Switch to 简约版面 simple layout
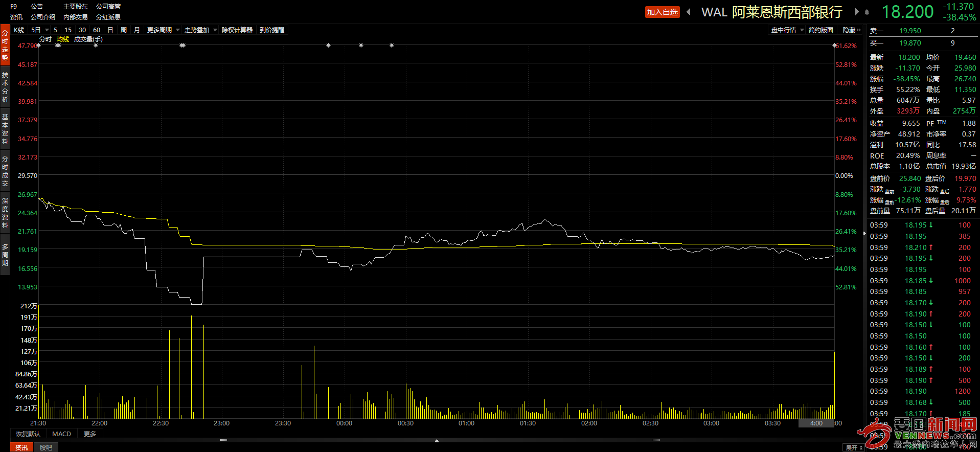The image size is (980, 452). click(821, 30)
